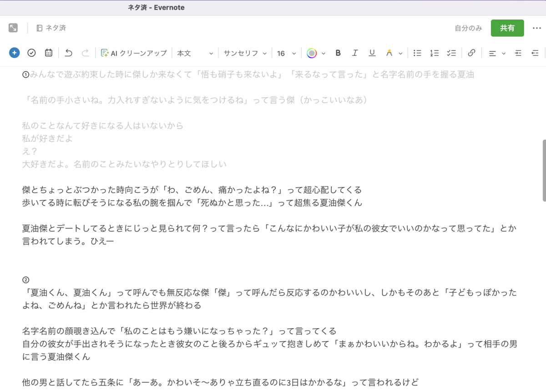
Task: Click the greyed line starting ①みんなで遊ぶ約束
Action: pos(248,74)
